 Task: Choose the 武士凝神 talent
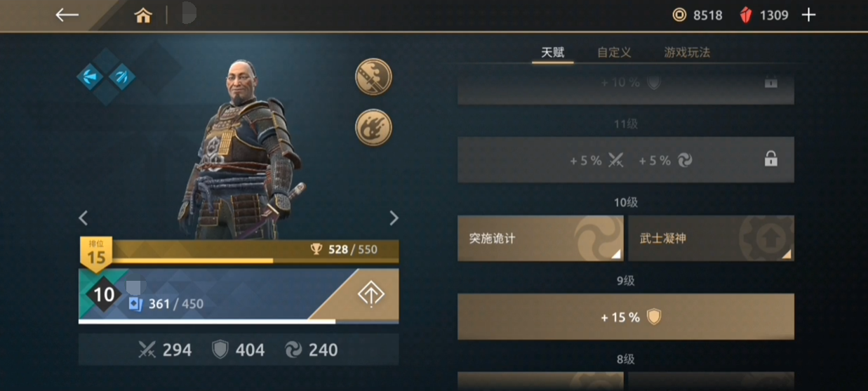(711, 239)
